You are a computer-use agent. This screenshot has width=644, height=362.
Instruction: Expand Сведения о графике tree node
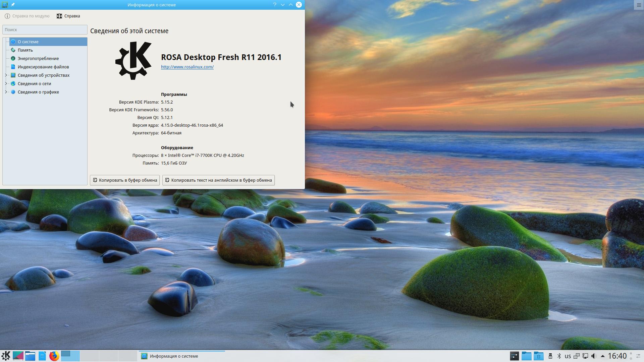[x=6, y=92]
